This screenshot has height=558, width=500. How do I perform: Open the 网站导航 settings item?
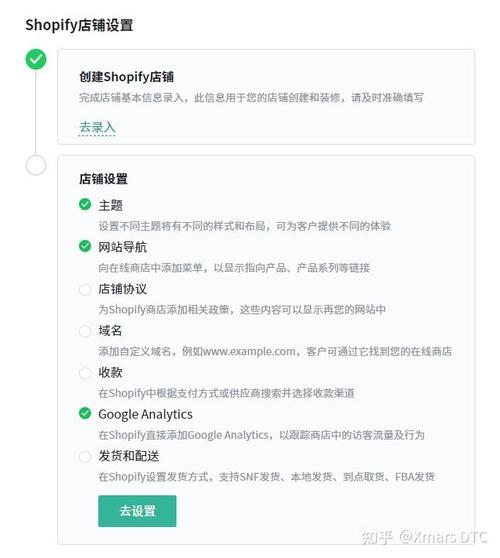point(122,247)
